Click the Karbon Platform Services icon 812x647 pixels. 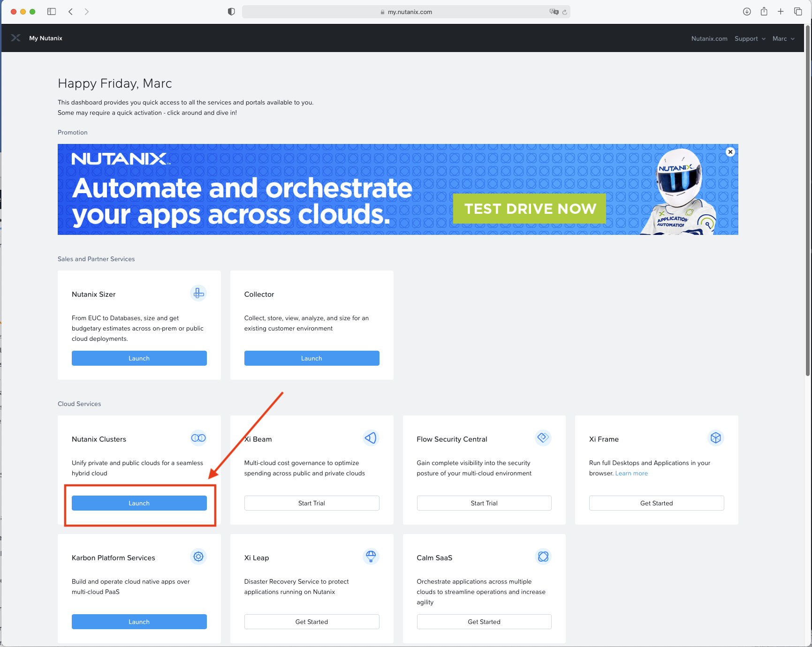pyautogui.click(x=198, y=557)
